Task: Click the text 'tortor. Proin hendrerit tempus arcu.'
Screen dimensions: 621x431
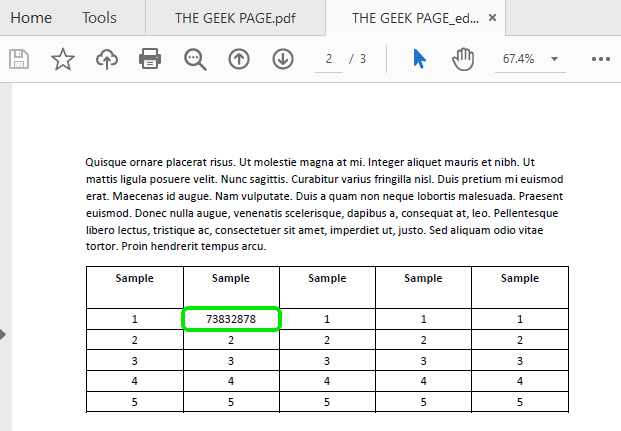Action: pyautogui.click(x=176, y=246)
